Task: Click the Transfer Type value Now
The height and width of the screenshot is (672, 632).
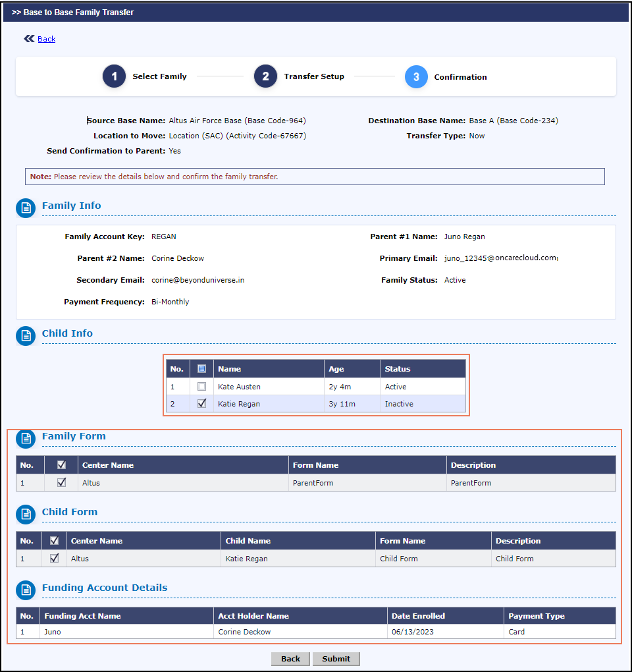Action: 477,136
